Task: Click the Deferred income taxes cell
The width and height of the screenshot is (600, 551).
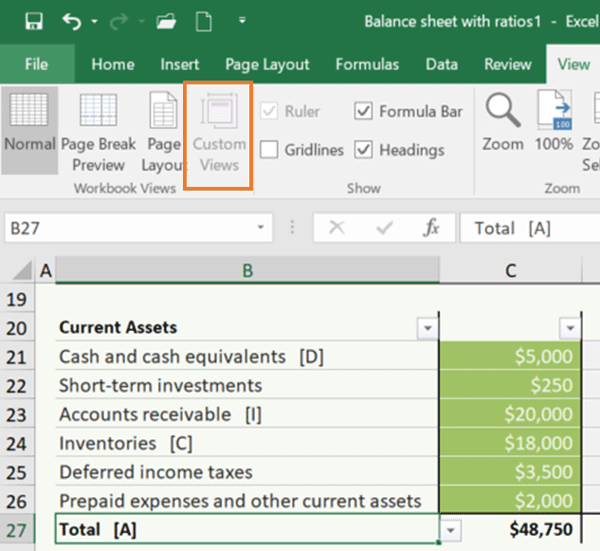Action: 247,472
